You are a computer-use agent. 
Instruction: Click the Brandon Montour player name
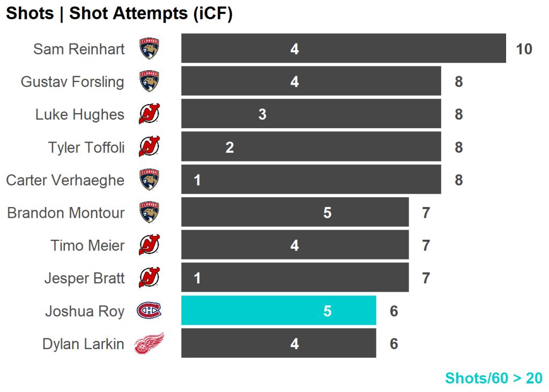click(65, 213)
